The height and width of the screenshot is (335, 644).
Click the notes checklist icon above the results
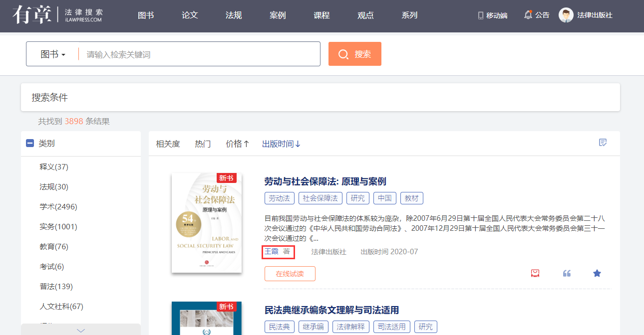pyautogui.click(x=603, y=143)
